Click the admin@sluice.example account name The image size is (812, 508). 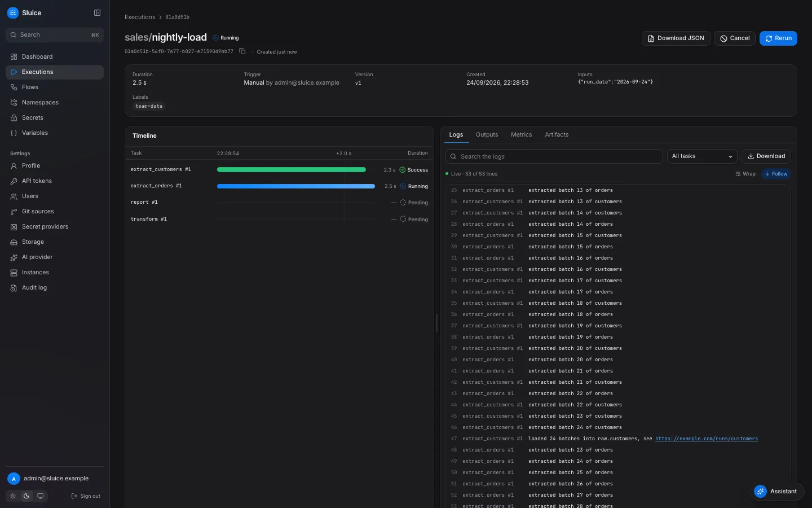[x=56, y=479]
